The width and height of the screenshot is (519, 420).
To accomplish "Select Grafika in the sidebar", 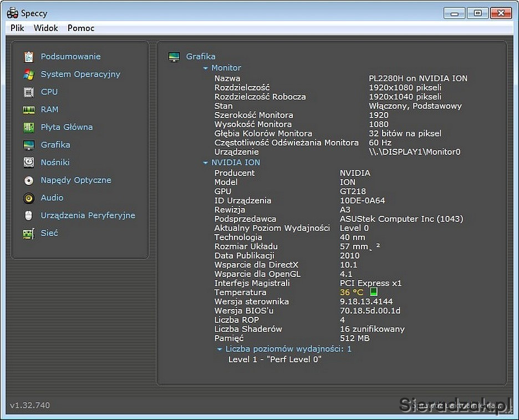I will tap(55, 145).
